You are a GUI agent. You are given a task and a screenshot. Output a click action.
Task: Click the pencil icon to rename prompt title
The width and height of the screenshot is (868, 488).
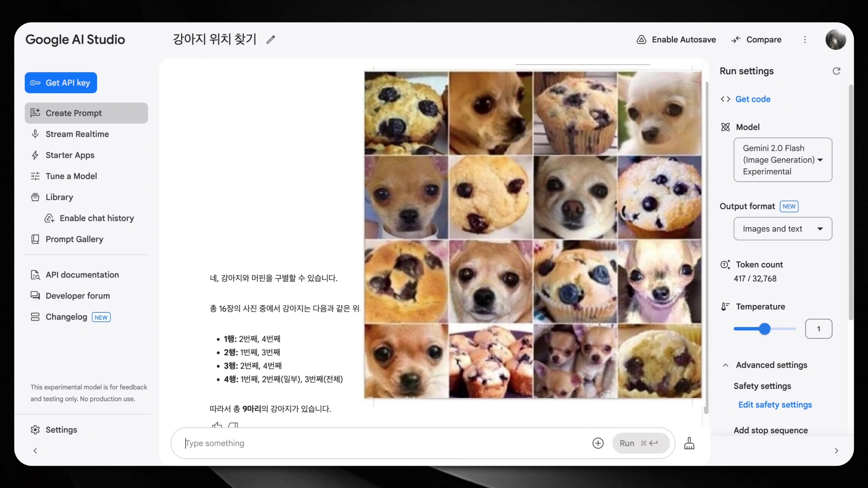(271, 40)
